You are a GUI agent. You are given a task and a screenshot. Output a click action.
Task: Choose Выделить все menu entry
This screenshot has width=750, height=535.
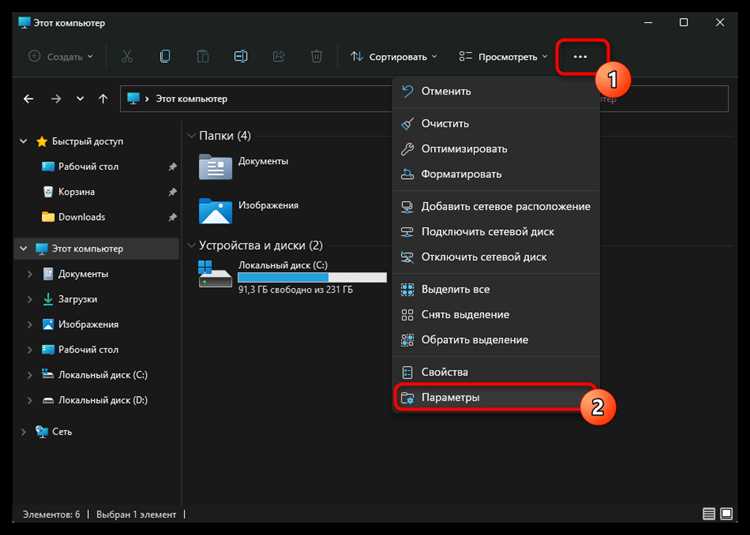coord(496,289)
